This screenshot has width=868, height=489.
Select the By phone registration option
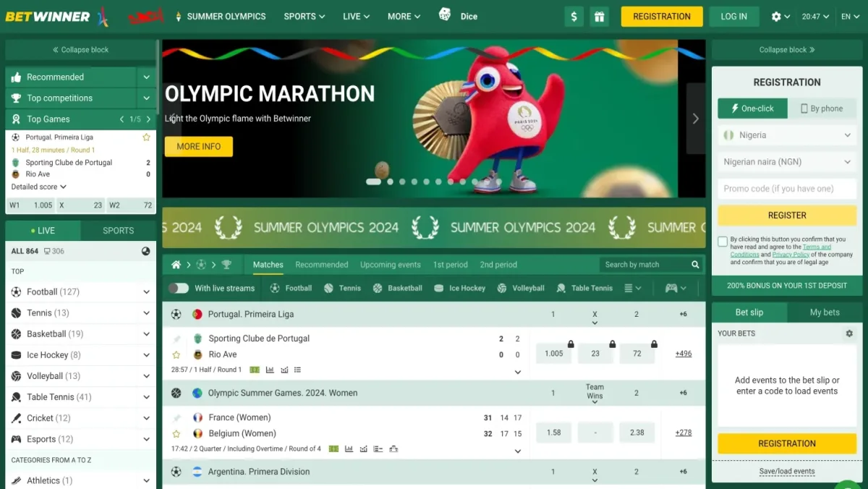click(822, 109)
